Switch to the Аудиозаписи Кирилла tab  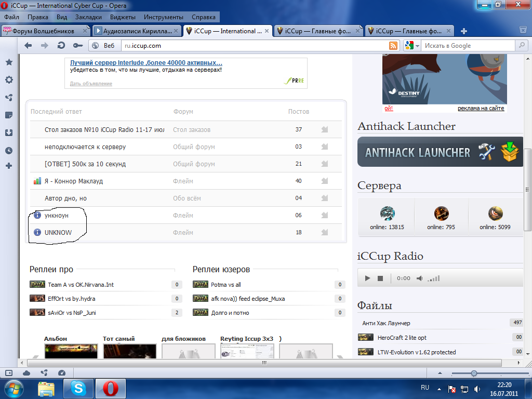pos(137,31)
